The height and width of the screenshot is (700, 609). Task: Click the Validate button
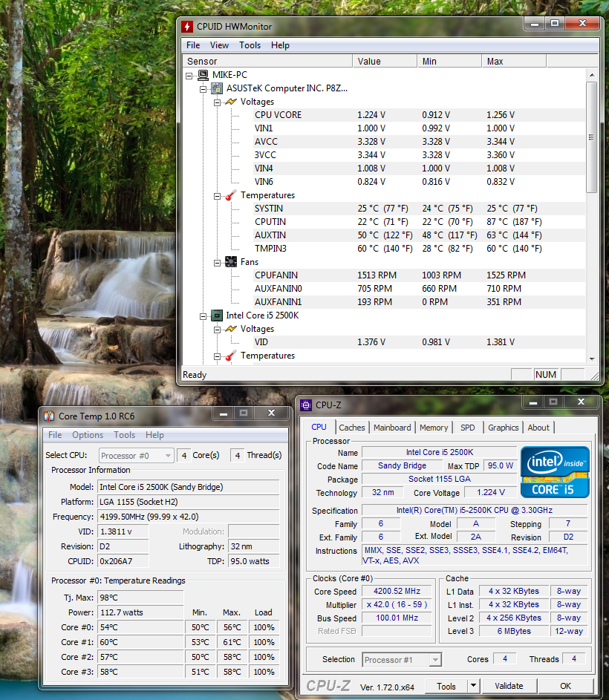tap(509, 686)
